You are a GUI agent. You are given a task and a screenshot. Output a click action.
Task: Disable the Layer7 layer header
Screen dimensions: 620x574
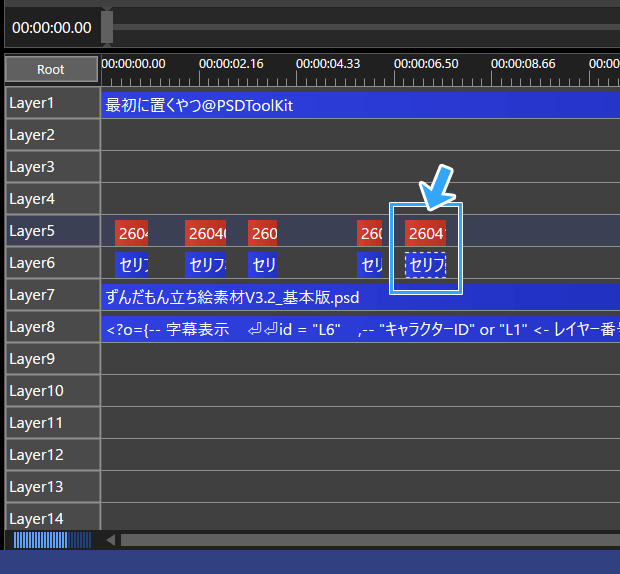51,295
